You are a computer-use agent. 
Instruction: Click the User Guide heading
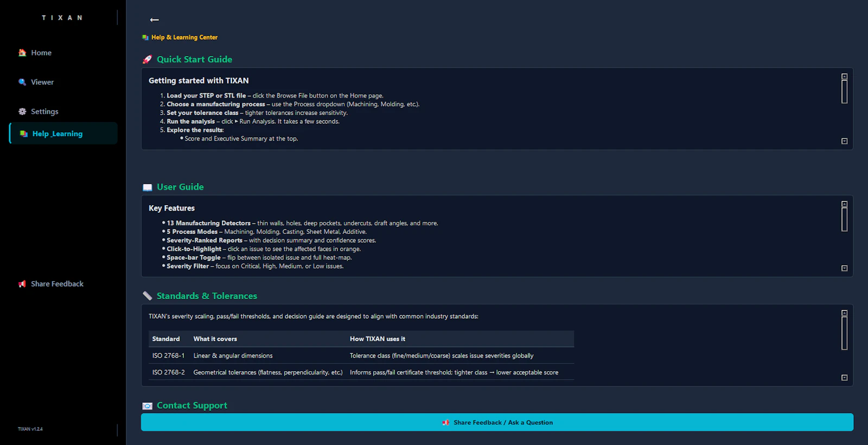[180, 187]
